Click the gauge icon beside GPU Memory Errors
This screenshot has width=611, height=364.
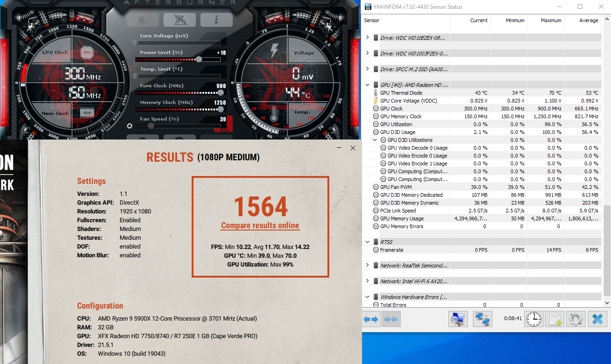point(375,226)
